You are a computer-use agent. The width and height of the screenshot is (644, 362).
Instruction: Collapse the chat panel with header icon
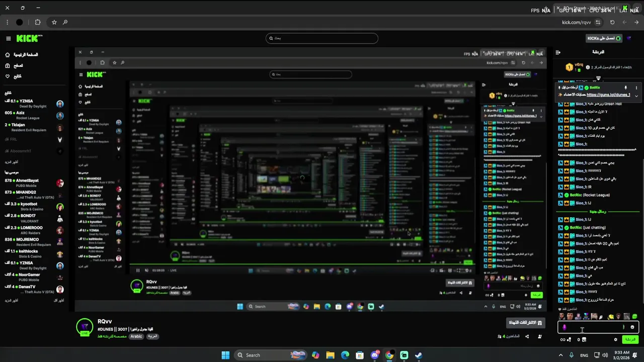pos(558,52)
